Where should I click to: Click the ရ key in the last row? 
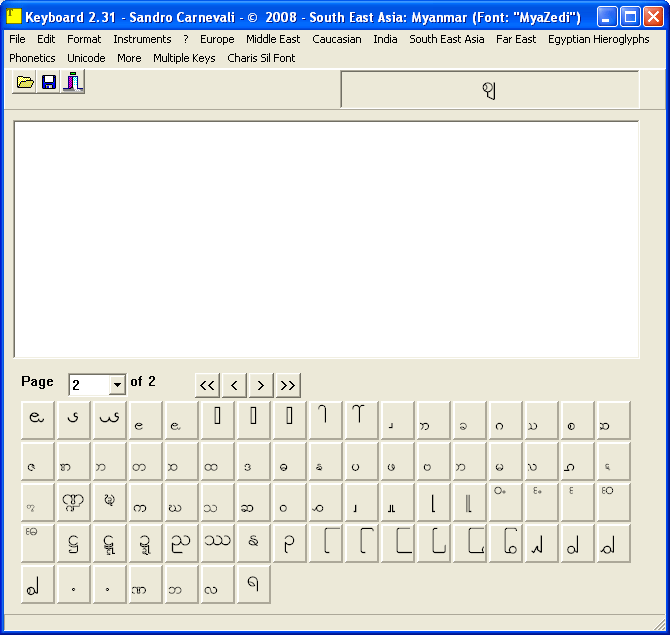coord(253,584)
